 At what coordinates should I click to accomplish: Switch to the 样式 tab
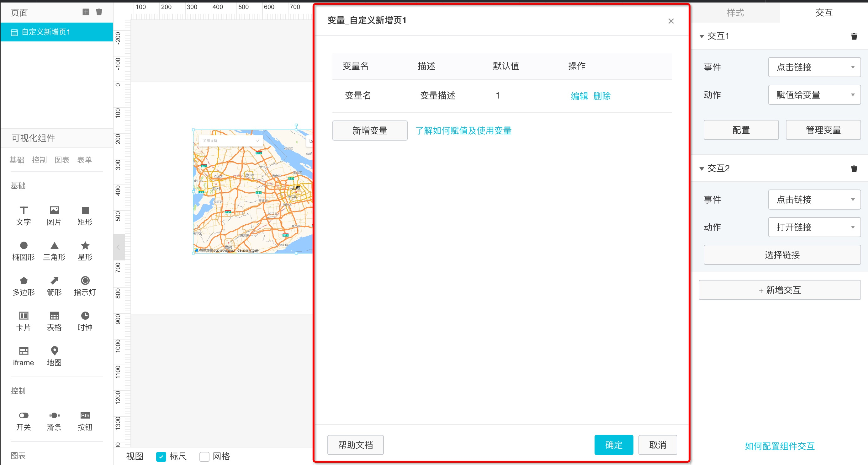tap(735, 13)
